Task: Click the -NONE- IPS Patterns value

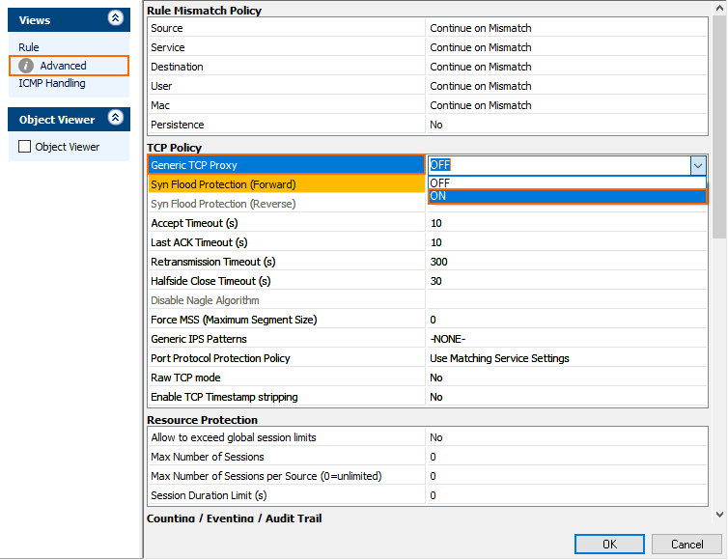Action: pos(448,339)
